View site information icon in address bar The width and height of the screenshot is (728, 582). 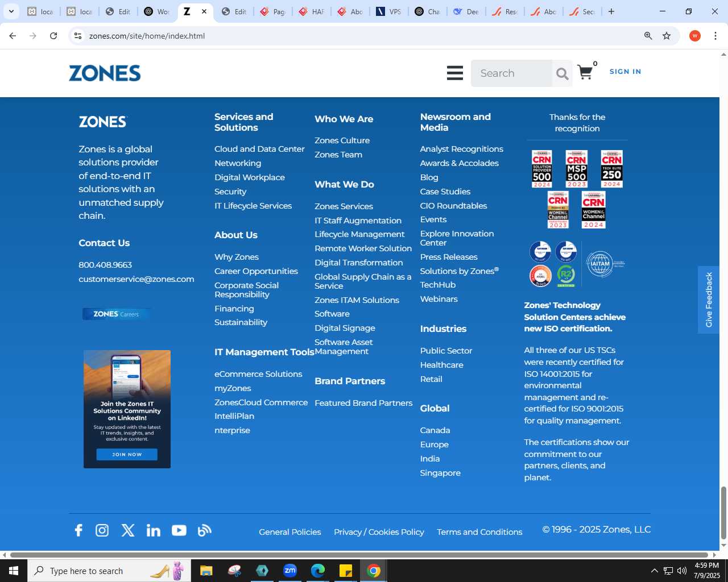78,36
